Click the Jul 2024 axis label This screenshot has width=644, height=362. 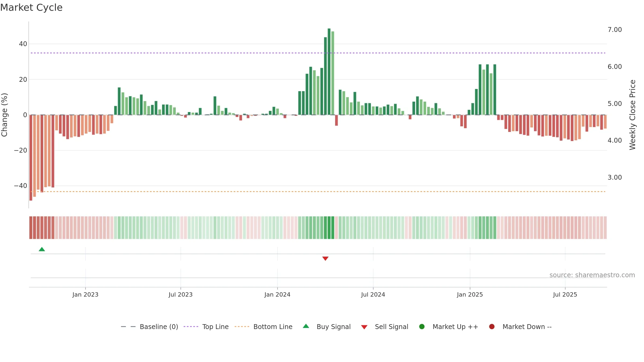pyautogui.click(x=373, y=294)
